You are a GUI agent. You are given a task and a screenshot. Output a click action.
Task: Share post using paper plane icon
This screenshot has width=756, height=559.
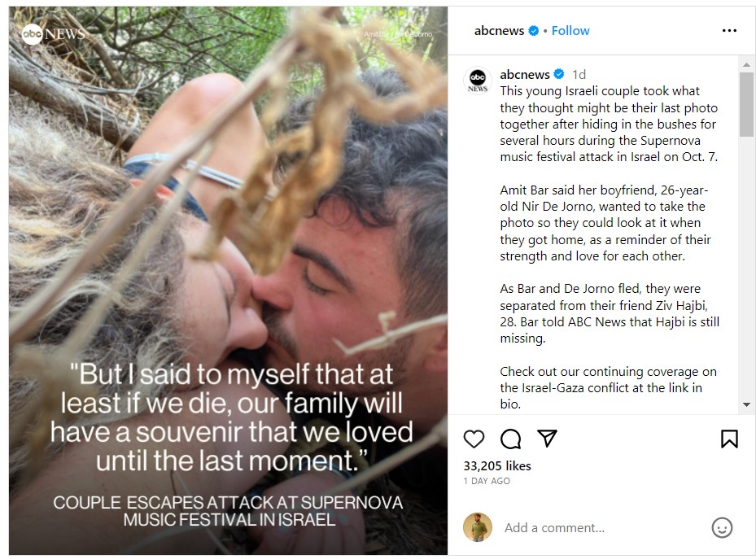(548, 439)
